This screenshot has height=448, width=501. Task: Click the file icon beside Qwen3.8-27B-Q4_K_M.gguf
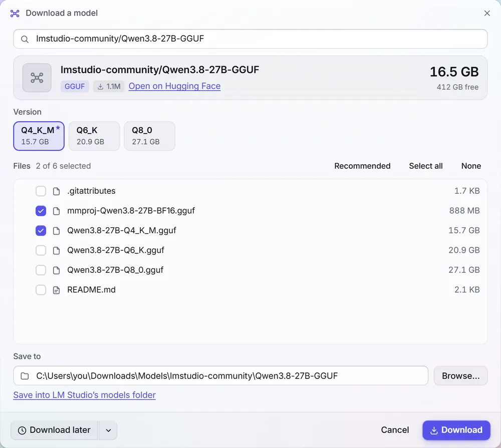click(x=56, y=231)
